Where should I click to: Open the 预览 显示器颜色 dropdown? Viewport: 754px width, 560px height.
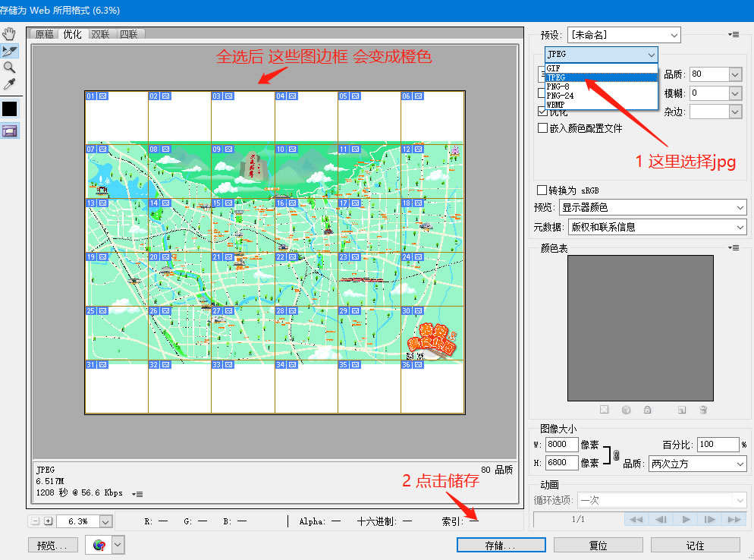tap(652, 207)
